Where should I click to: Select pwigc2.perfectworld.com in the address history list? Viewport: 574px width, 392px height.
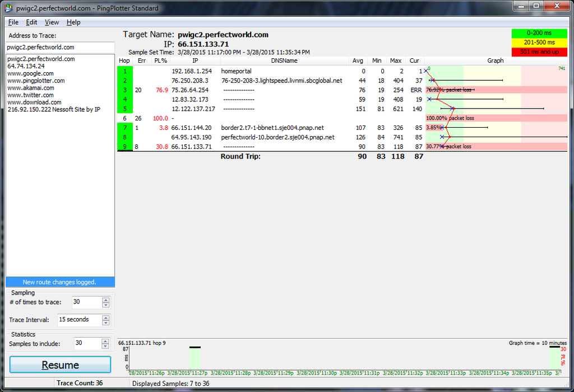pyautogui.click(x=41, y=59)
